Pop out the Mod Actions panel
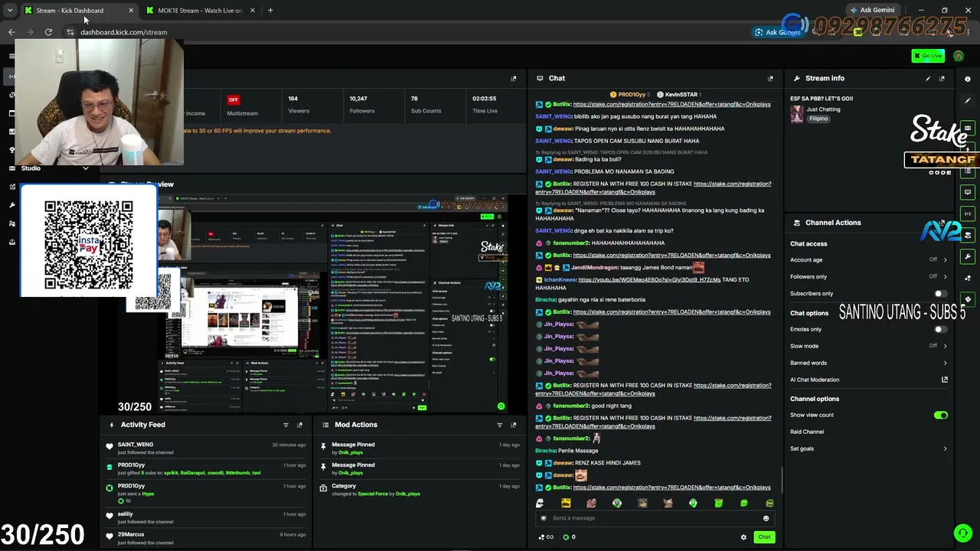980x551 pixels. tap(513, 425)
